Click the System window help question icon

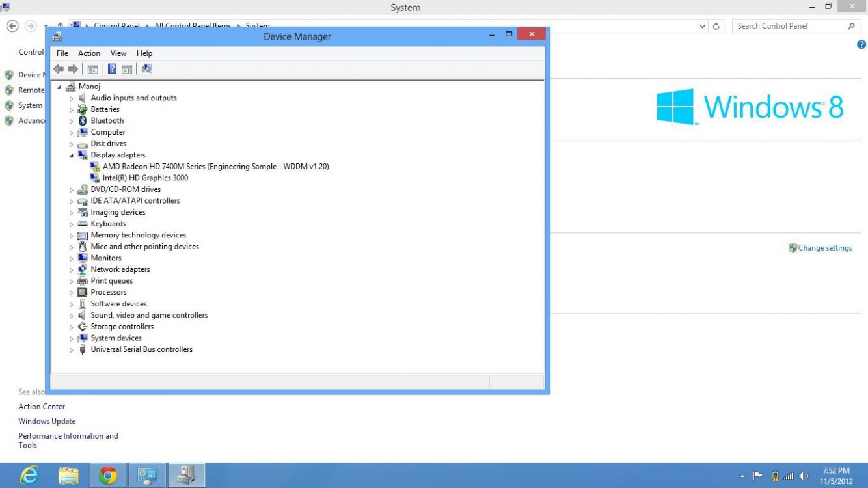[x=861, y=45]
